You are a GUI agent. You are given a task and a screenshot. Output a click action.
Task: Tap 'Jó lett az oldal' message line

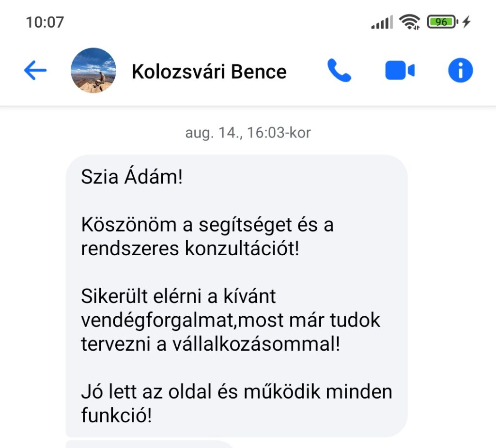(236, 391)
